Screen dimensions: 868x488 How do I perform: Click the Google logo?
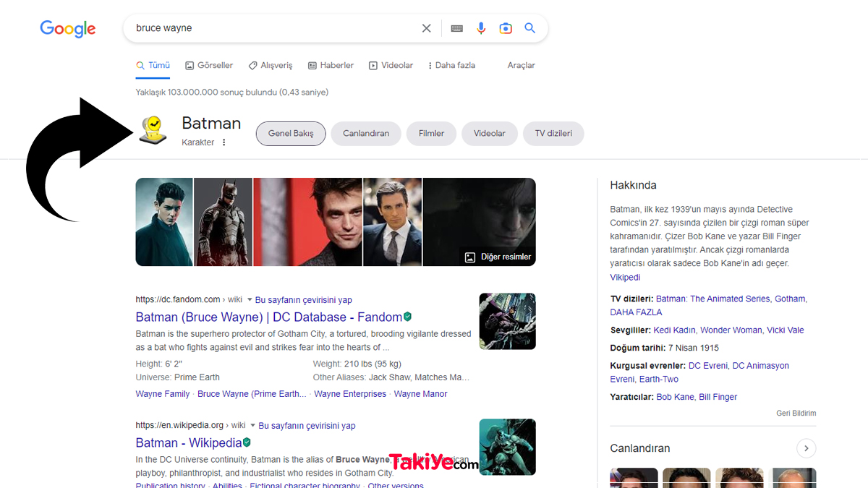click(x=68, y=29)
